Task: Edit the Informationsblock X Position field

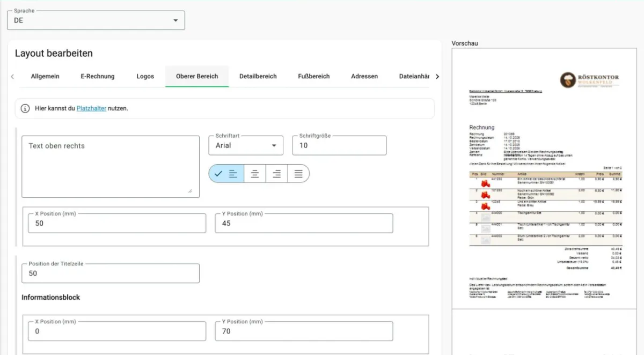Action: coord(117,331)
